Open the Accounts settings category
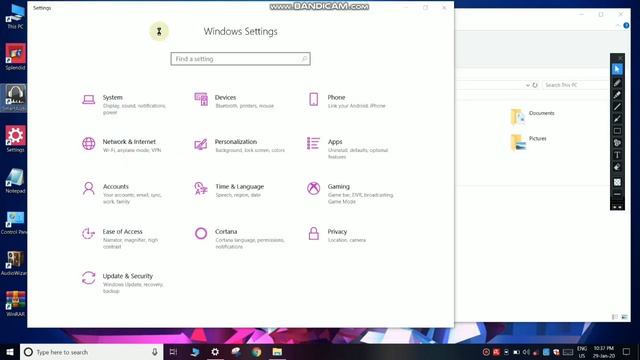 coord(122,193)
